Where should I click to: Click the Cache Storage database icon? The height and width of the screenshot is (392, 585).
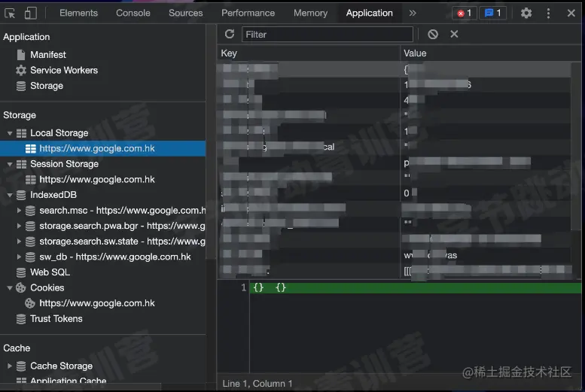(x=21, y=366)
